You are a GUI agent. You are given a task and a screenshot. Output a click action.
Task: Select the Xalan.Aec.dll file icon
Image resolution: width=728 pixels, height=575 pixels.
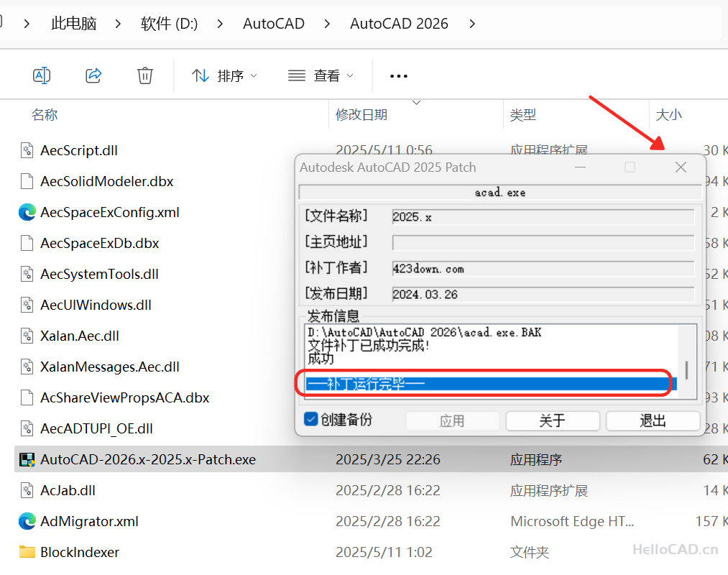[27, 336]
